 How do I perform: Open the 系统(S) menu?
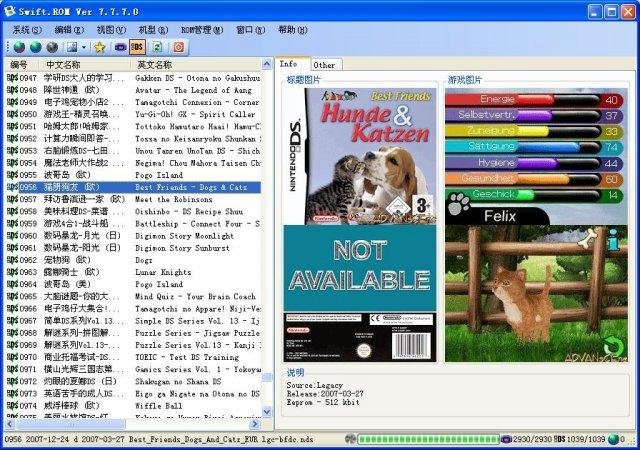point(27,30)
